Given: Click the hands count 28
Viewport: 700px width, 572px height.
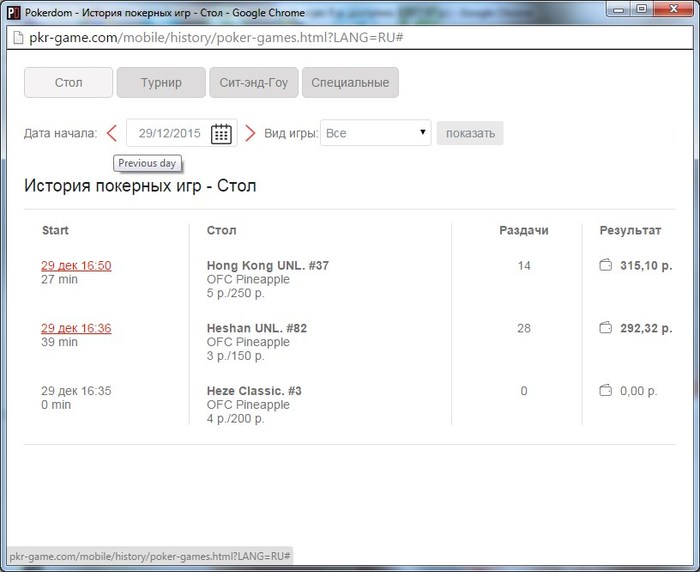Looking at the screenshot, I should click(524, 328).
